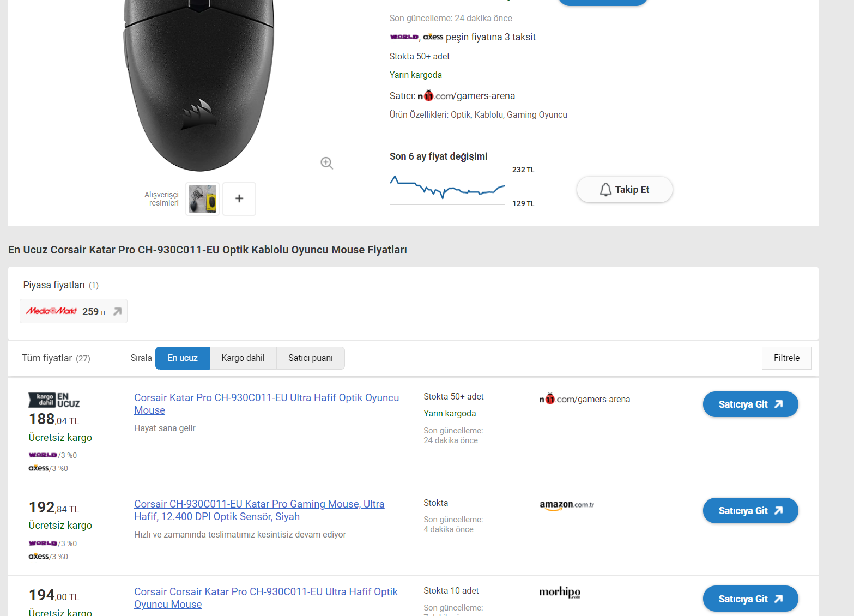Open the shopper photo thumbnail
The height and width of the screenshot is (616, 854).
[203, 198]
